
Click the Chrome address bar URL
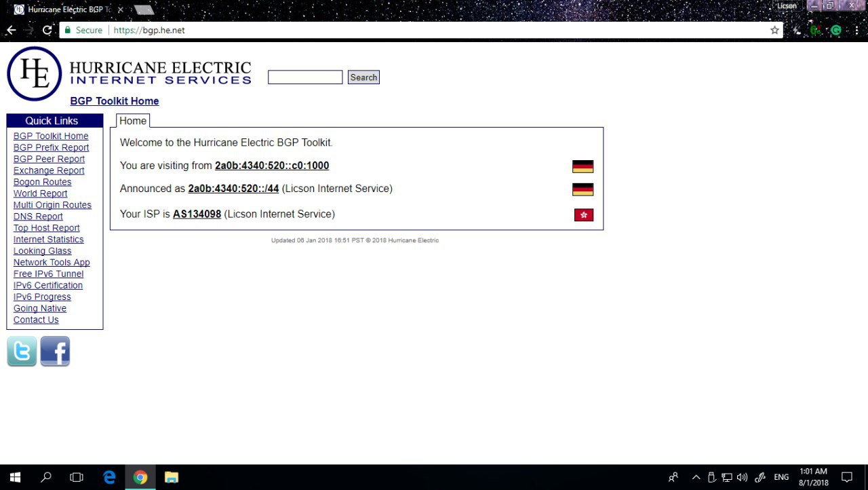pyautogui.click(x=149, y=31)
